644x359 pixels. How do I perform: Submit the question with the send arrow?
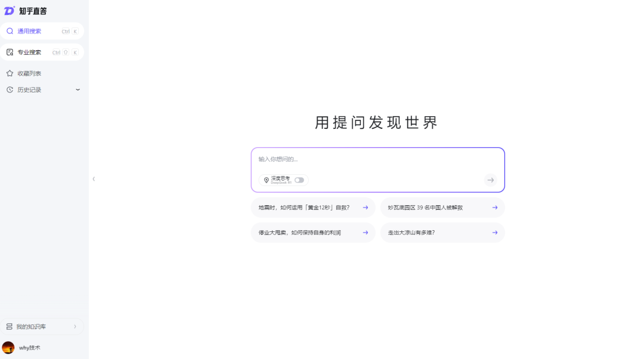[490, 180]
